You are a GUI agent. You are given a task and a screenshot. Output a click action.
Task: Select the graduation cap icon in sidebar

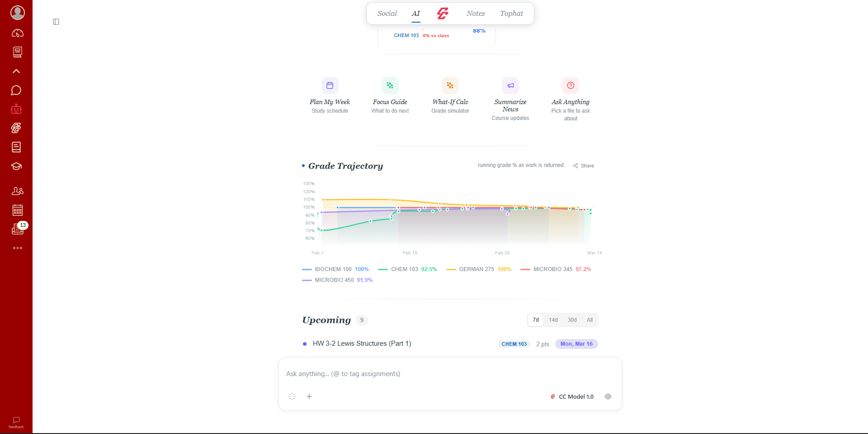pos(16,166)
